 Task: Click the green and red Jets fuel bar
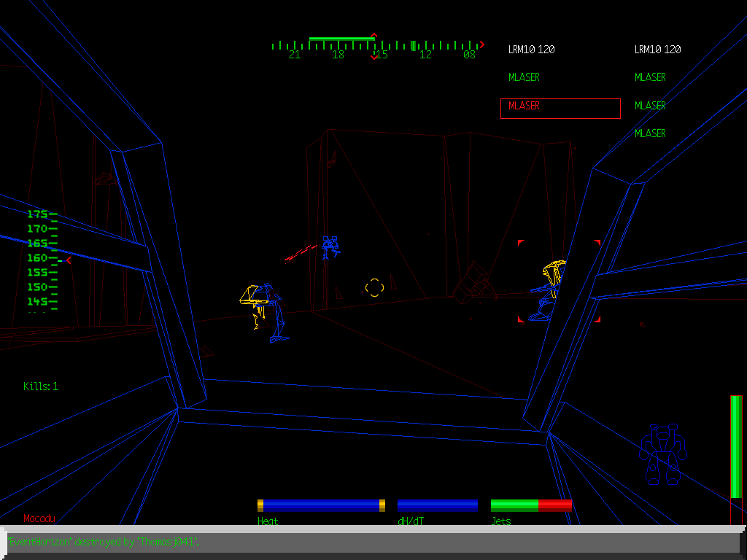[x=530, y=505]
